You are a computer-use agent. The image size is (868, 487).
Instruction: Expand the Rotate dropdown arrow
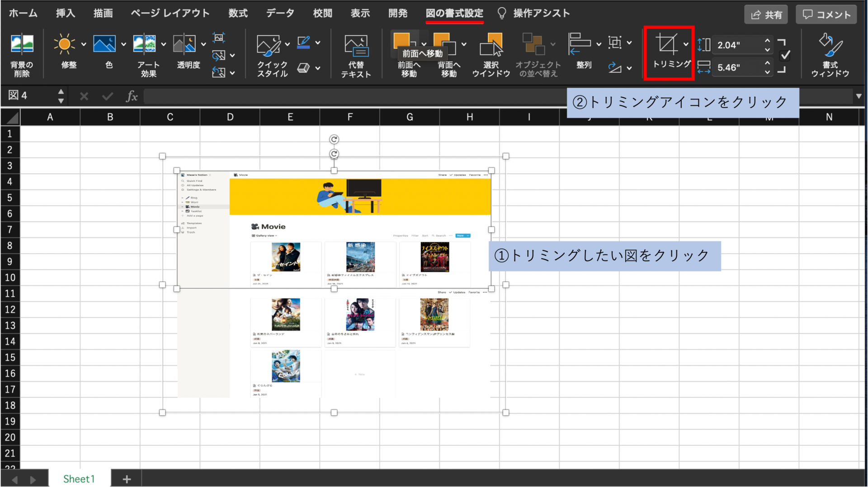tap(629, 68)
